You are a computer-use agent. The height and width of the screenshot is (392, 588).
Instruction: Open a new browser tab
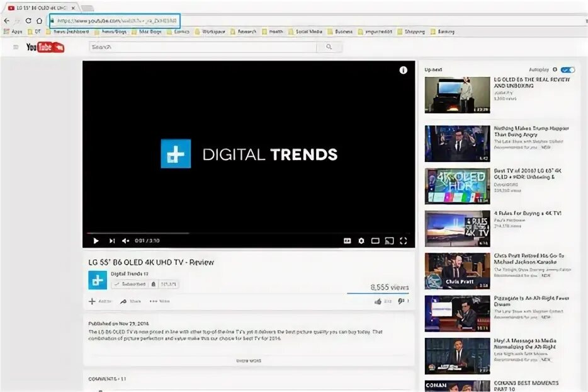pyautogui.click(x=88, y=8)
